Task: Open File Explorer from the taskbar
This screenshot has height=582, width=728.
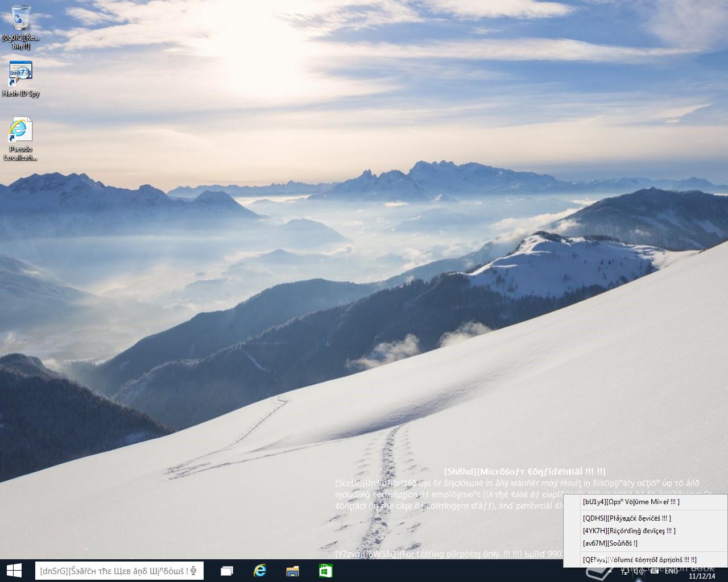Action: (x=292, y=571)
